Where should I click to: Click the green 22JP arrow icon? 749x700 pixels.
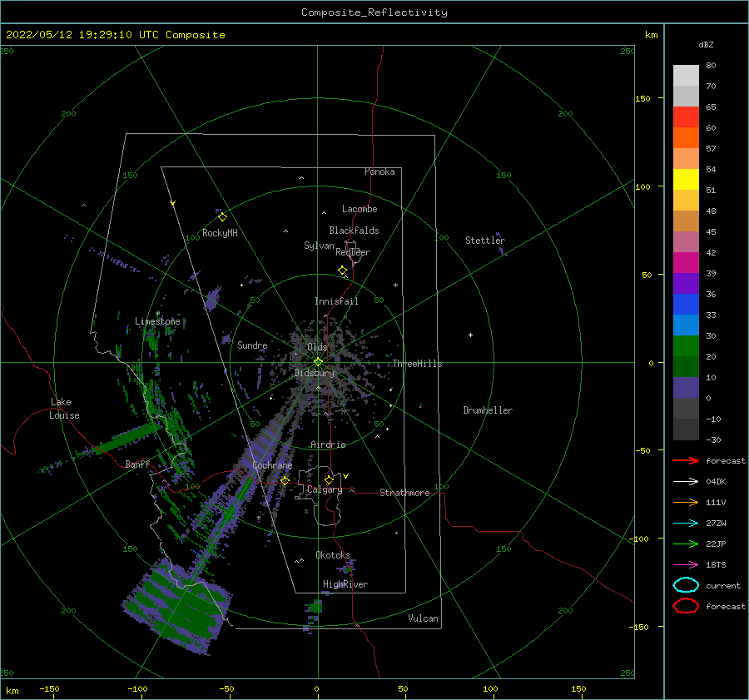pos(686,544)
